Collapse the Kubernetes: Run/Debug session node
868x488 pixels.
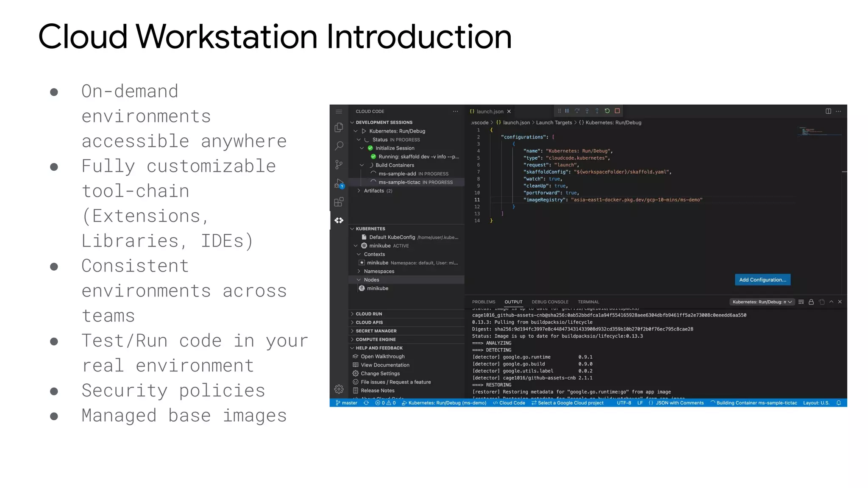356,131
